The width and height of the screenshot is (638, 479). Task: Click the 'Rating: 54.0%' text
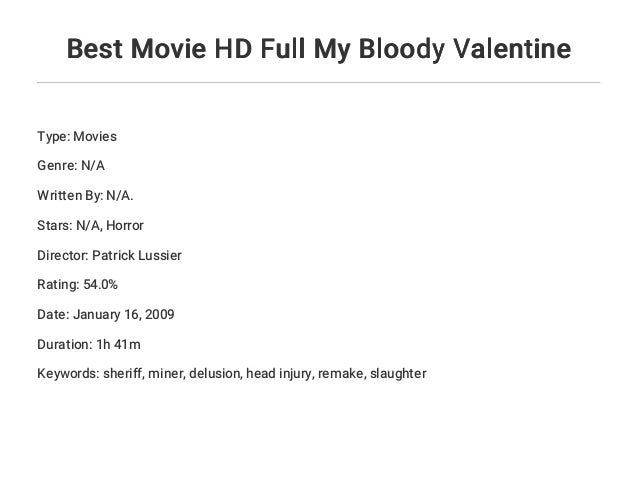tap(77, 284)
